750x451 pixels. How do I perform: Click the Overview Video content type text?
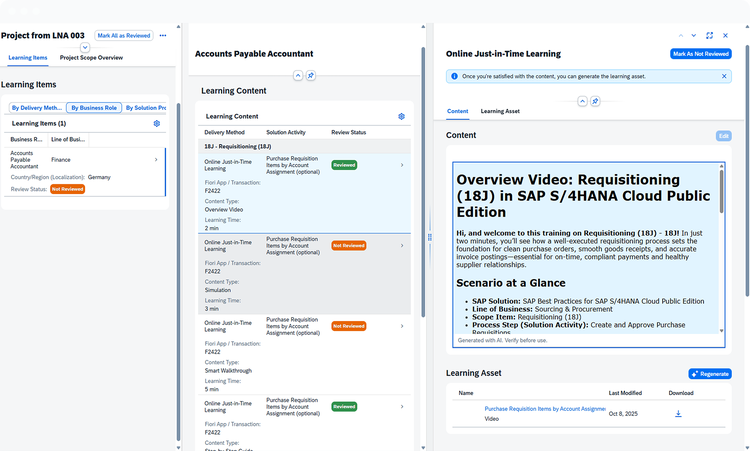(224, 209)
